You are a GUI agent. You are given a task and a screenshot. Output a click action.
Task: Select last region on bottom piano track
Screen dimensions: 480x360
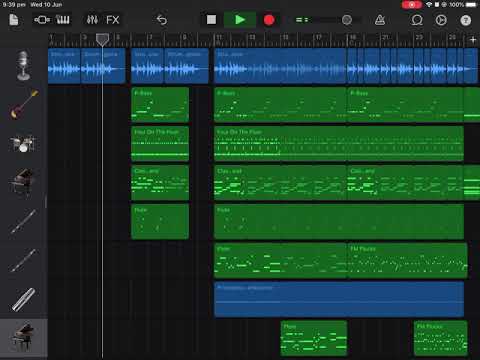coord(440,338)
